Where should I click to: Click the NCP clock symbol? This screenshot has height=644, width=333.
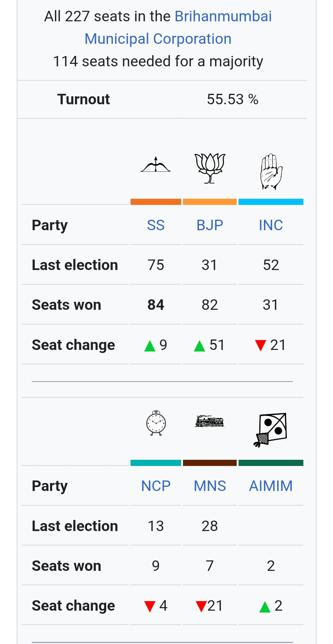(156, 423)
